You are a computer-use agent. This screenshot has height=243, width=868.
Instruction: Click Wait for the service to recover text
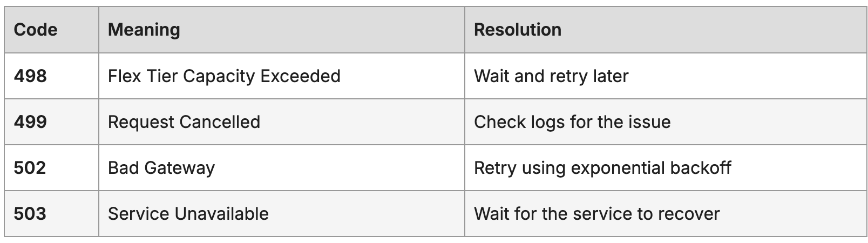click(x=596, y=214)
